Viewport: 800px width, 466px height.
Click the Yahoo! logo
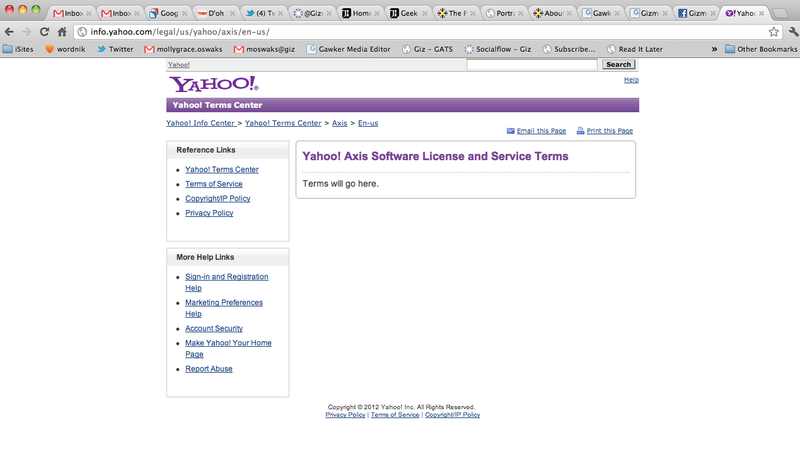(x=214, y=84)
